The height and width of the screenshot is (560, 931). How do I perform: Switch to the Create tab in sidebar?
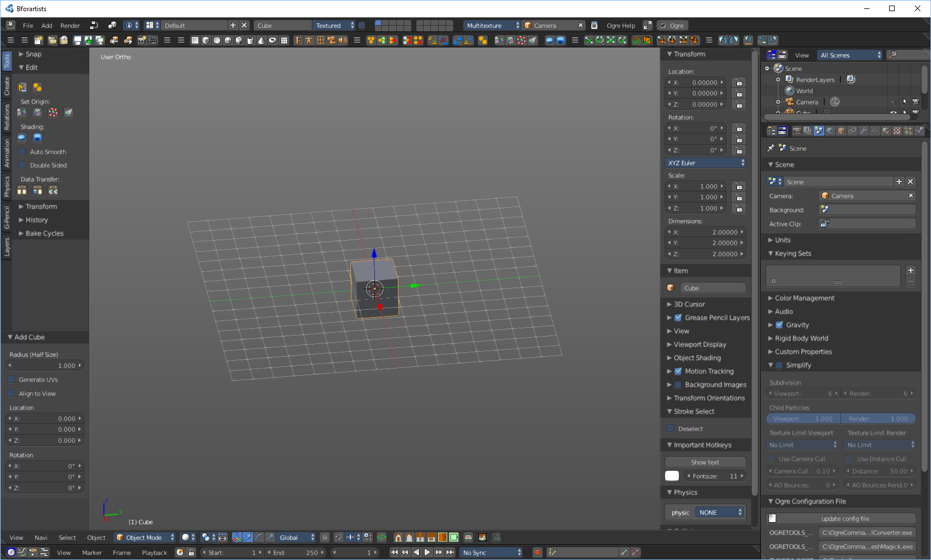7,86
